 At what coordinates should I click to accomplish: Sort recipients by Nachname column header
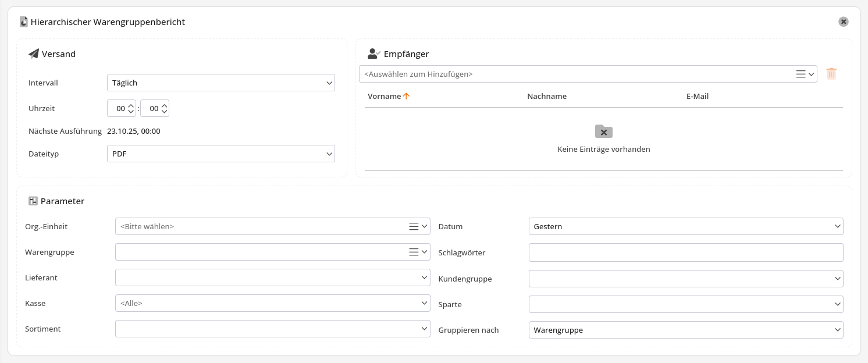pos(546,97)
